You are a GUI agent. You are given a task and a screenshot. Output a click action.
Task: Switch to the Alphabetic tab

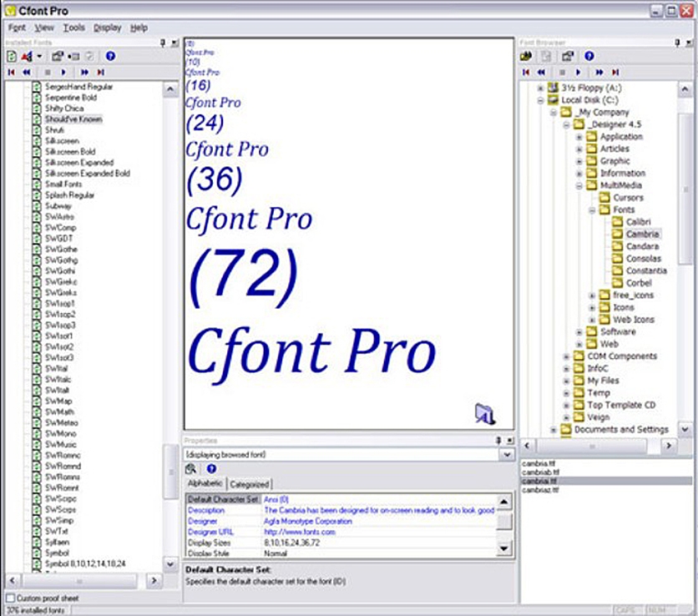click(x=205, y=483)
